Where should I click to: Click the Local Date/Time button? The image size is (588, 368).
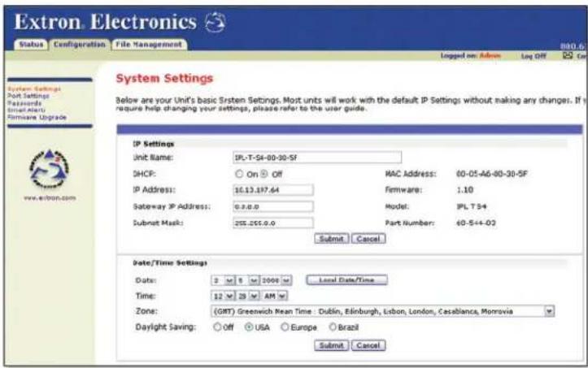point(347,280)
